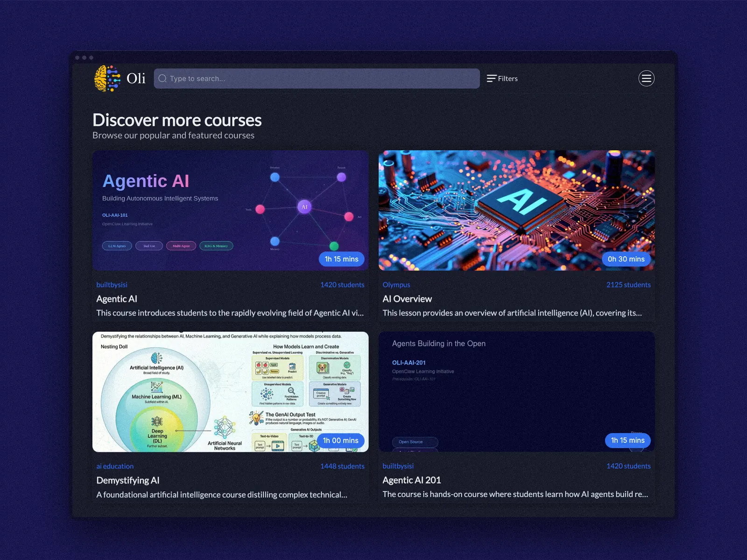Click 'builtbysisi' author under Agentic AI 201
The height and width of the screenshot is (560, 747).
click(x=398, y=466)
